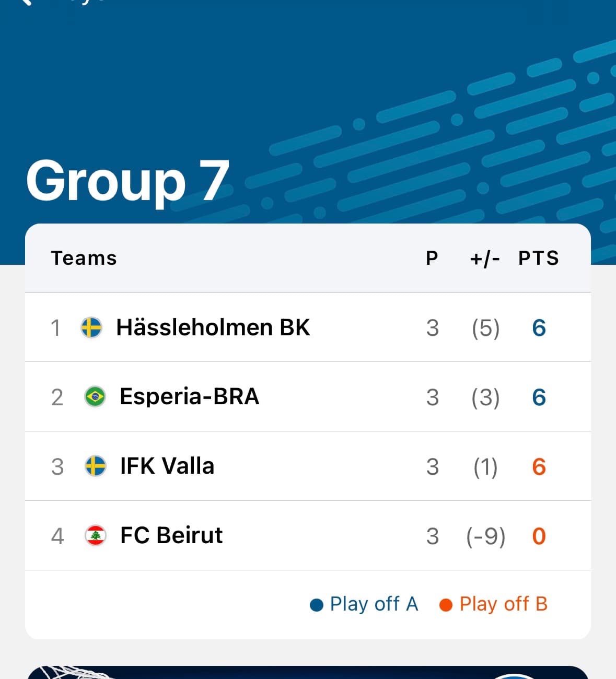Image resolution: width=616 pixels, height=679 pixels.
Task: Open IFK Valla's team page
Action: (166, 465)
